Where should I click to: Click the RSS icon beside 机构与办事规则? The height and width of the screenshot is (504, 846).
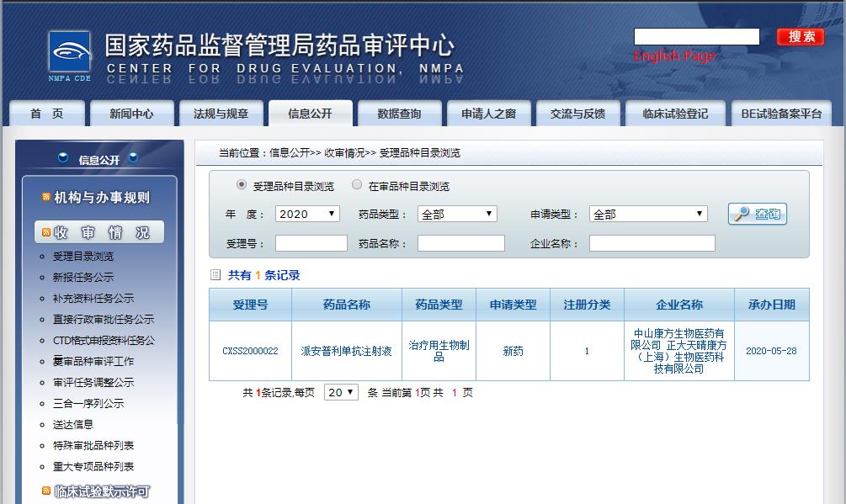coord(45,198)
